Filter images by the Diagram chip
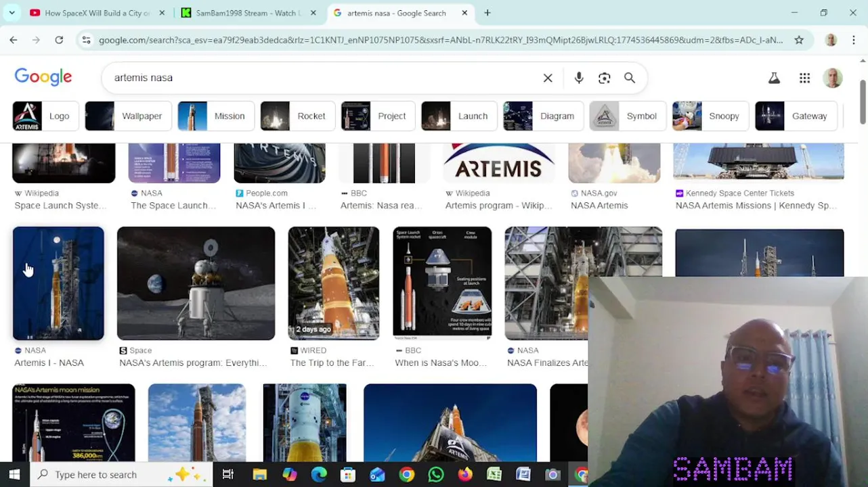The width and height of the screenshot is (868, 487). [543, 116]
